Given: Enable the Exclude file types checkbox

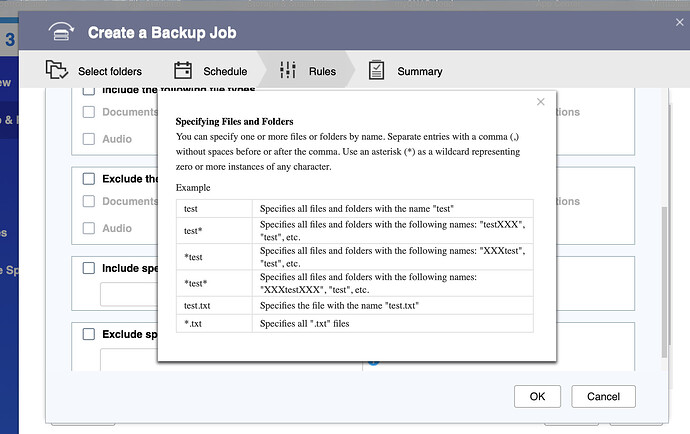Looking at the screenshot, I should [89, 179].
